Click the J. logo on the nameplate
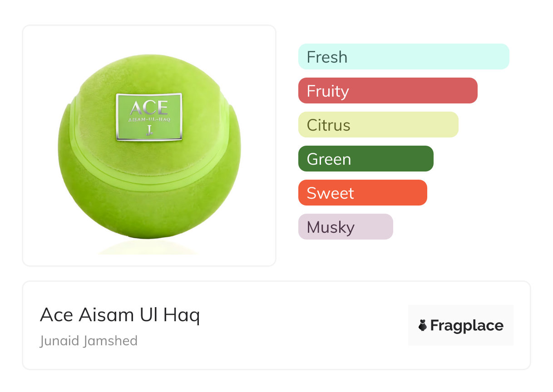The width and height of the screenshot is (553, 392). [149, 130]
